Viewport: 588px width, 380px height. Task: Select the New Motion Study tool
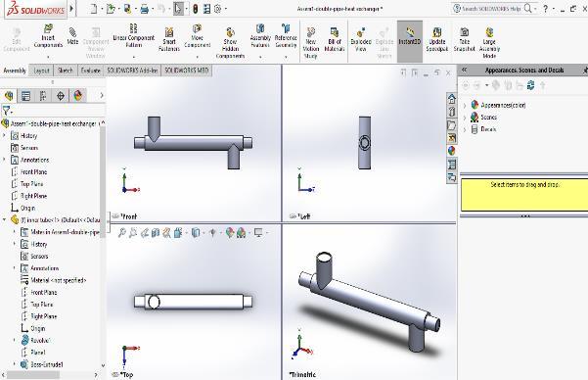coord(310,42)
